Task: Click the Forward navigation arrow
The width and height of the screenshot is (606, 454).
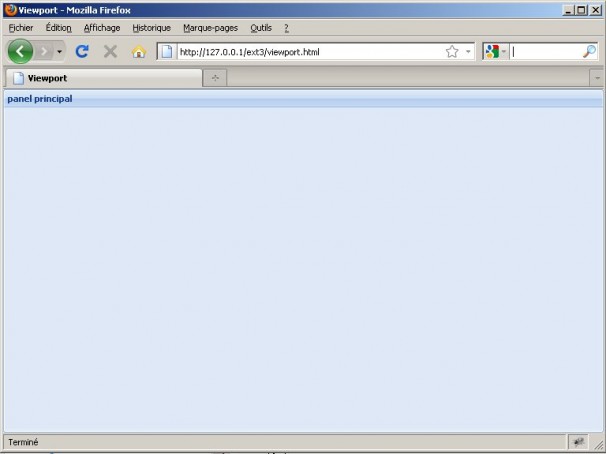Action: point(44,51)
